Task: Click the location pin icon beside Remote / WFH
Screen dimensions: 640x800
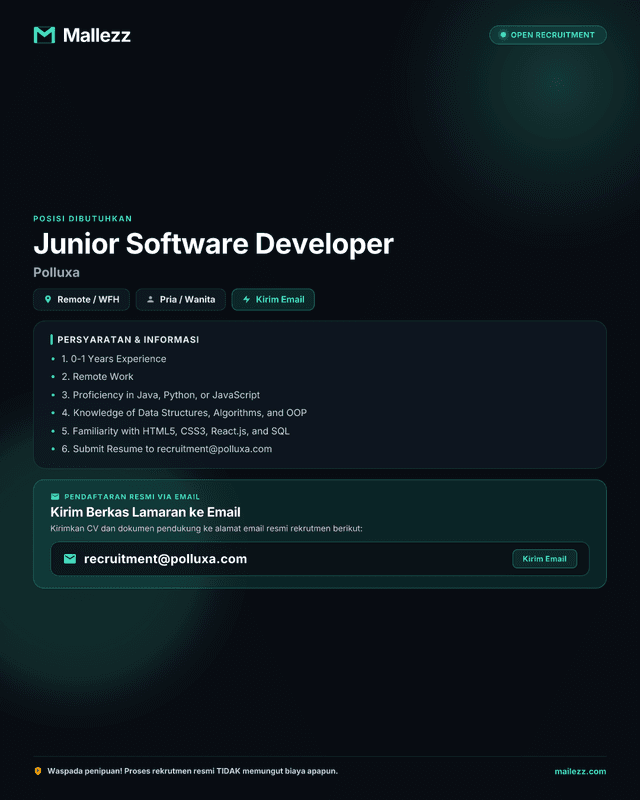Action: [x=48, y=299]
